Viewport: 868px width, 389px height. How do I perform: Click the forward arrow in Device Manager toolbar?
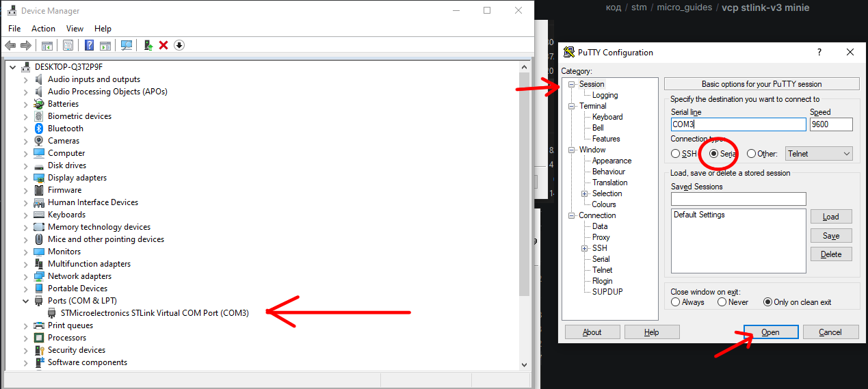(26, 45)
